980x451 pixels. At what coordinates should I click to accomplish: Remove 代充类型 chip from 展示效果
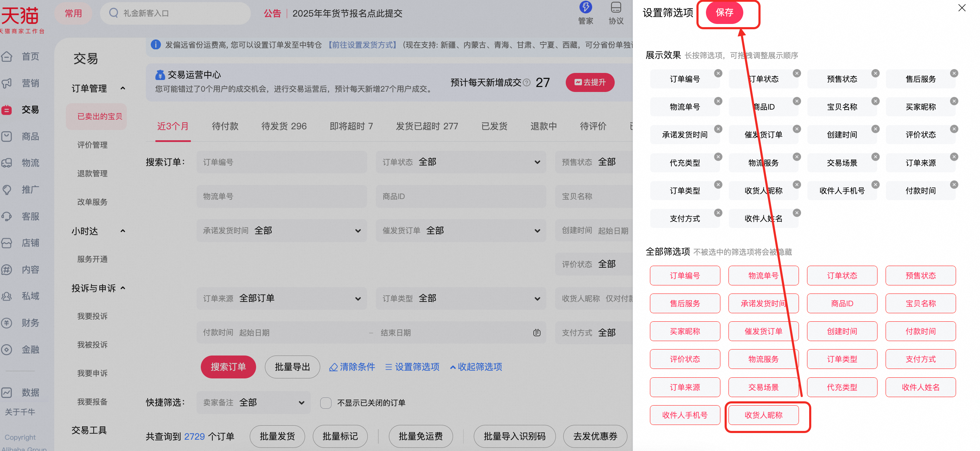(718, 157)
